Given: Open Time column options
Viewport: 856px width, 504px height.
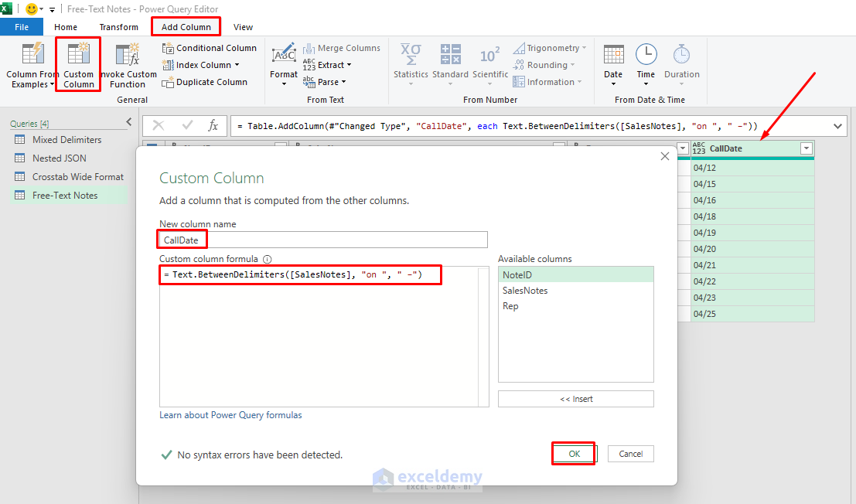Looking at the screenshot, I should pos(646,64).
